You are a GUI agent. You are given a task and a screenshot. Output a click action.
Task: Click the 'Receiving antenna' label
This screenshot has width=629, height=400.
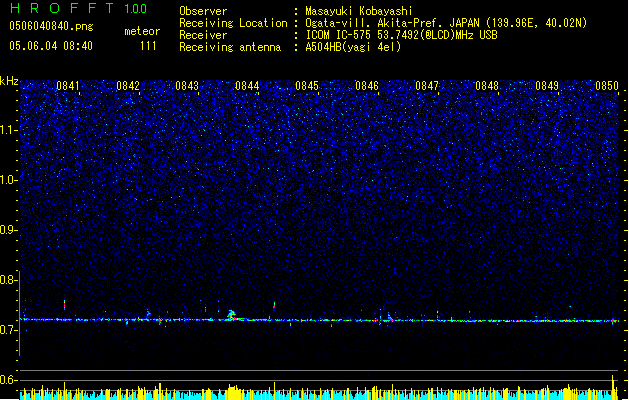[230, 47]
